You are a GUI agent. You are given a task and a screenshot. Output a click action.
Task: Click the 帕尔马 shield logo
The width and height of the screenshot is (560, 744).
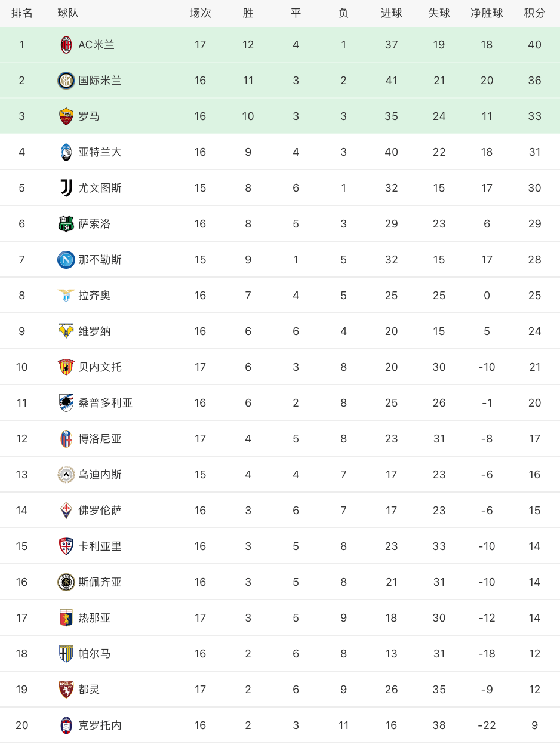pyautogui.click(x=66, y=654)
